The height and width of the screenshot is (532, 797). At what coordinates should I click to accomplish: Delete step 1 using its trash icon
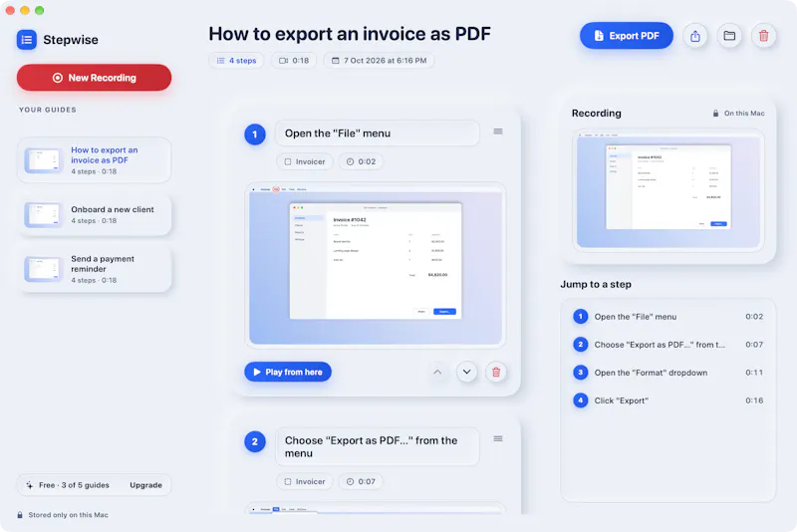(496, 372)
